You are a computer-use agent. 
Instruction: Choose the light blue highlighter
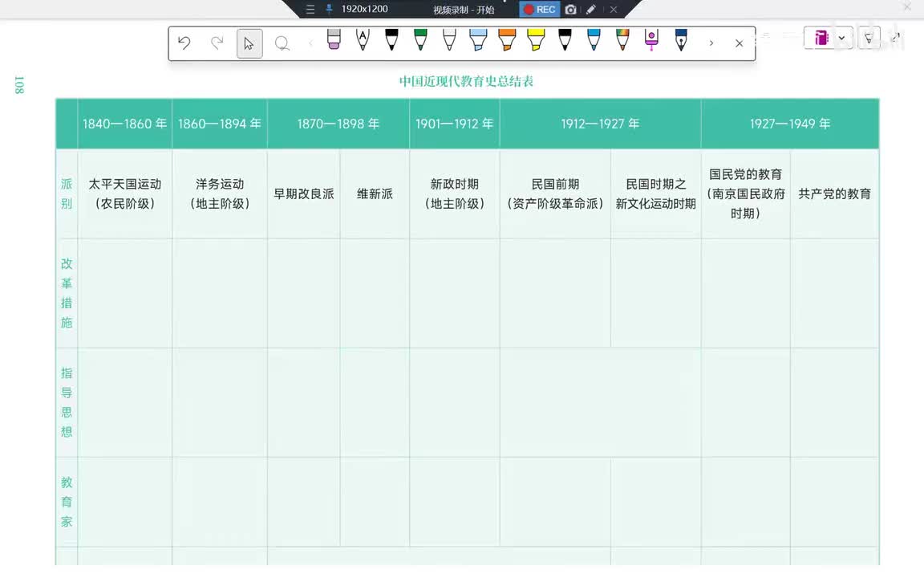(x=478, y=39)
